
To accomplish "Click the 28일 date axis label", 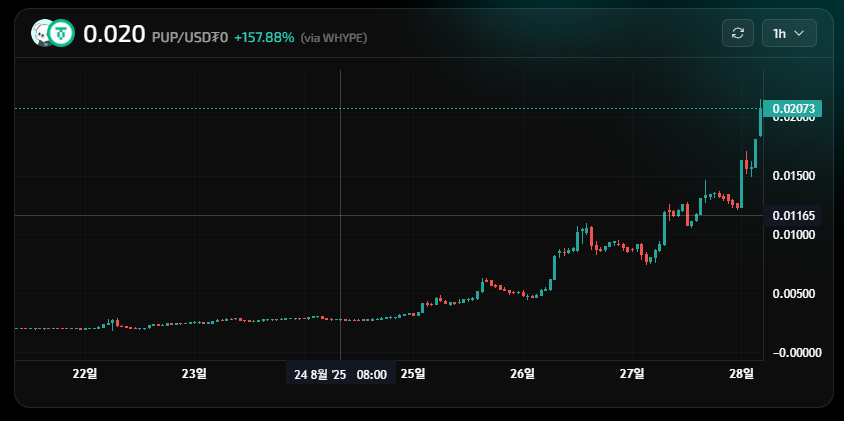I will pos(742,374).
